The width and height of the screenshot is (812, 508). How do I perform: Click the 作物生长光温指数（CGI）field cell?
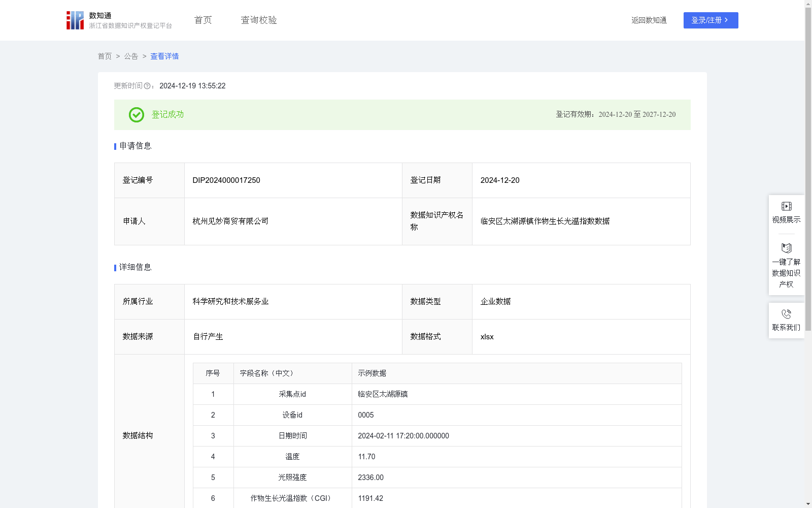pyautogui.click(x=292, y=498)
